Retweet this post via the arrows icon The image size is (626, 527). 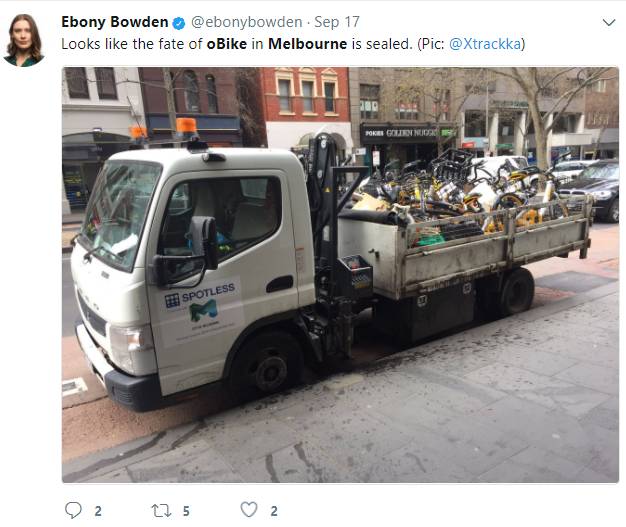click(x=161, y=511)
